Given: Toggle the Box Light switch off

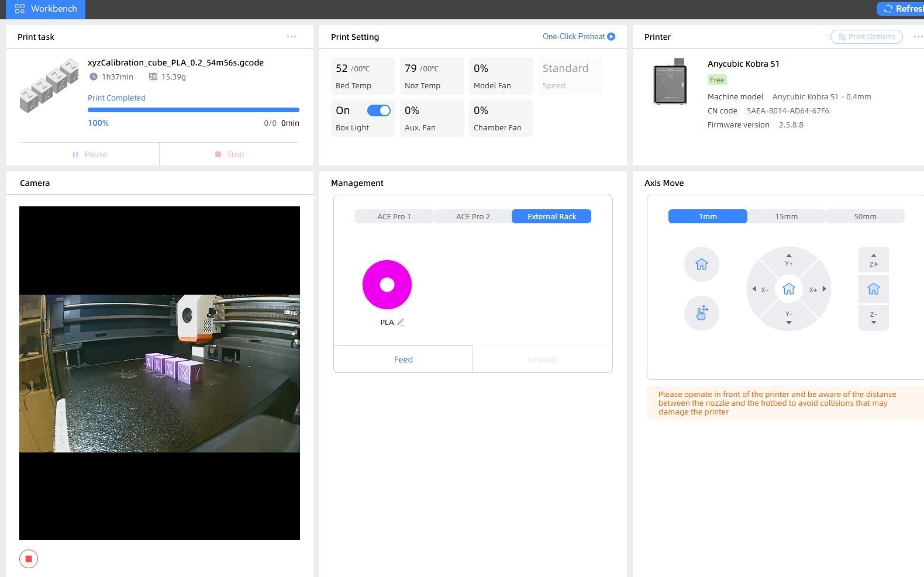Looking at the screenshot, I should click(378, 110).
